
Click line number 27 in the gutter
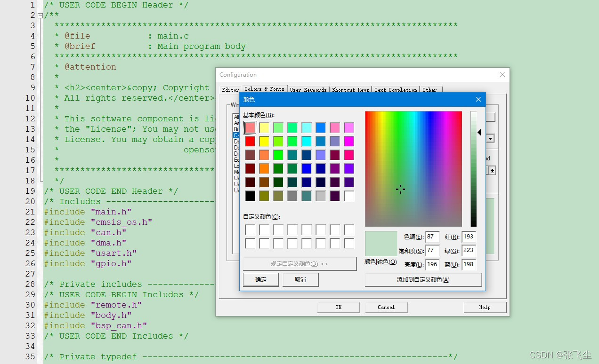(x=30, y=274)
